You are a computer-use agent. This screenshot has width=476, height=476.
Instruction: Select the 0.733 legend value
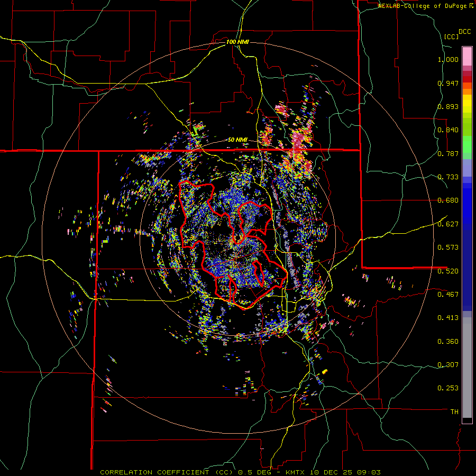click(x=448, y=177)
